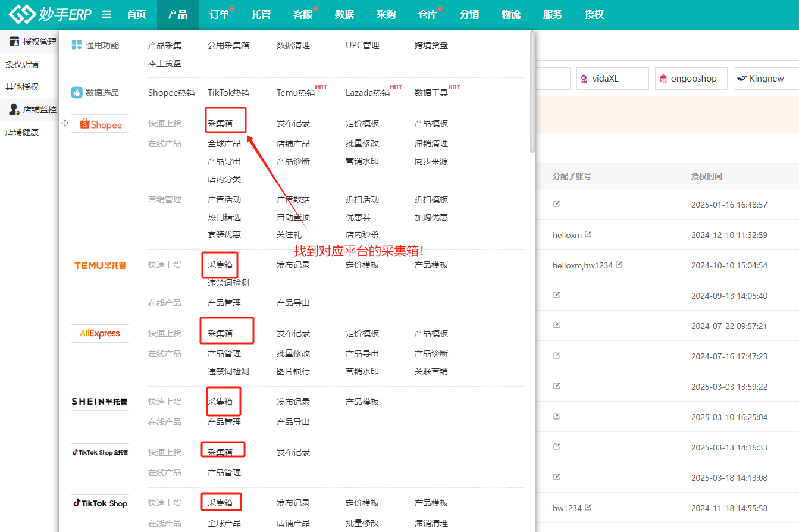This screenshot has height=532, width=799.
Task: Switch to the 客服 menu
Action: 303,15
